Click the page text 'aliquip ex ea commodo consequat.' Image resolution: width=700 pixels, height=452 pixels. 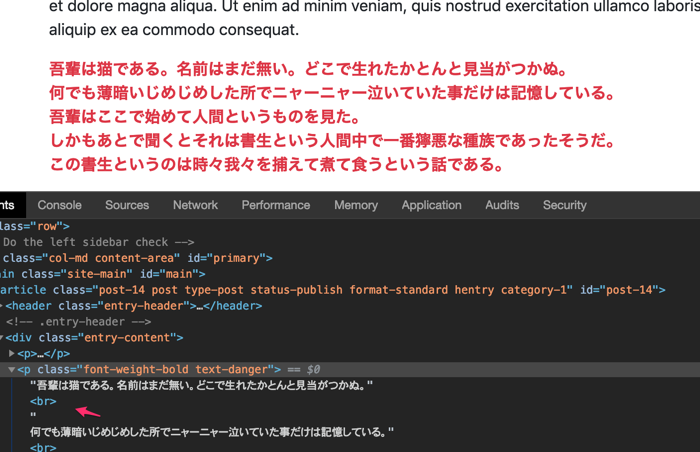pyautogui.click(x=174, y=30)
